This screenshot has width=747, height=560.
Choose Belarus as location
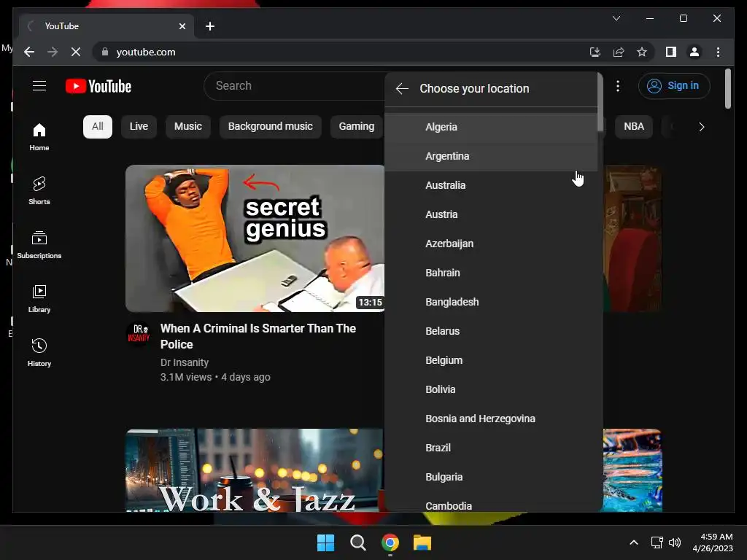coord(491,331)
